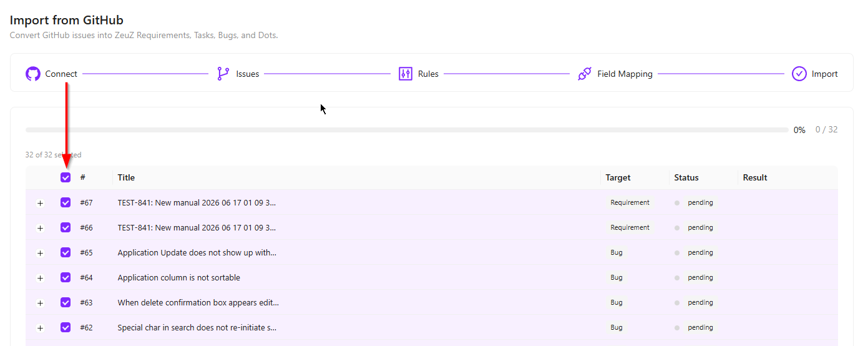Click TEST-841 title in row #67
The image size is (868, 346).
coord(197,202)
